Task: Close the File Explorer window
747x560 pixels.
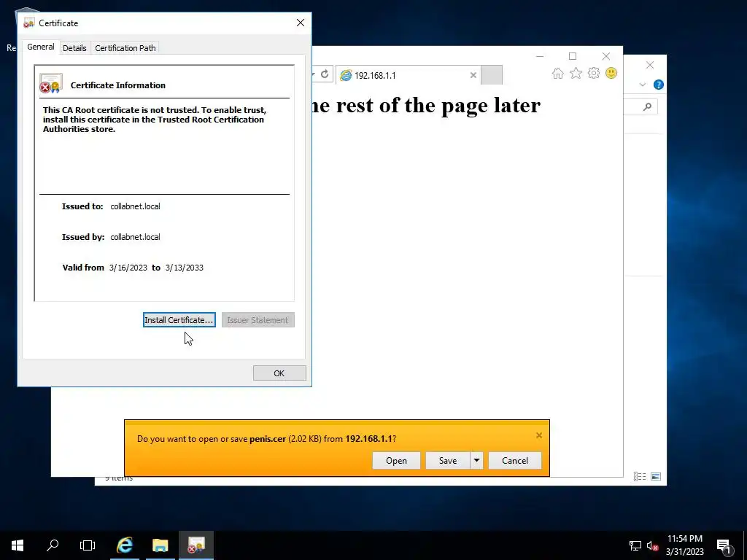Action: [x=650, y=65]
